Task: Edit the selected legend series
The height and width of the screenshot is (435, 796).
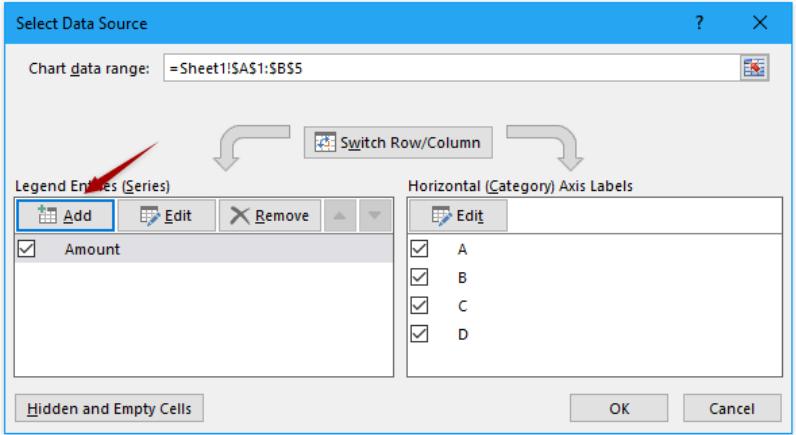Action: coord(167,216)
